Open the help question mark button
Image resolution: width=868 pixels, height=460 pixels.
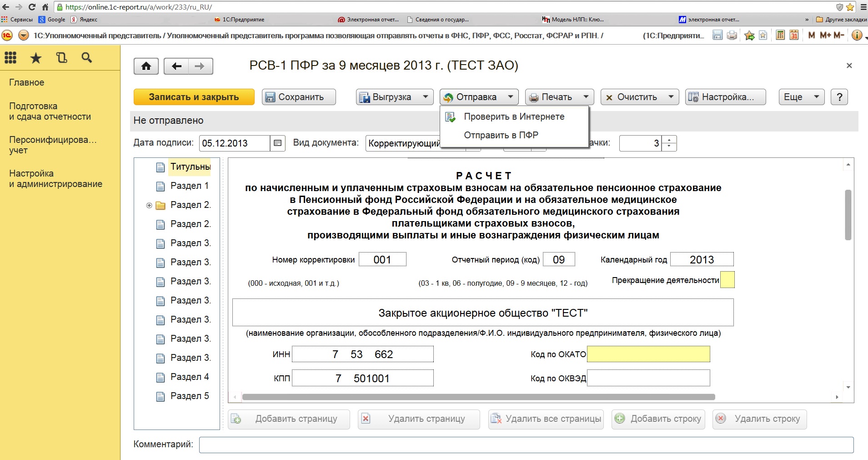[839, 97]
